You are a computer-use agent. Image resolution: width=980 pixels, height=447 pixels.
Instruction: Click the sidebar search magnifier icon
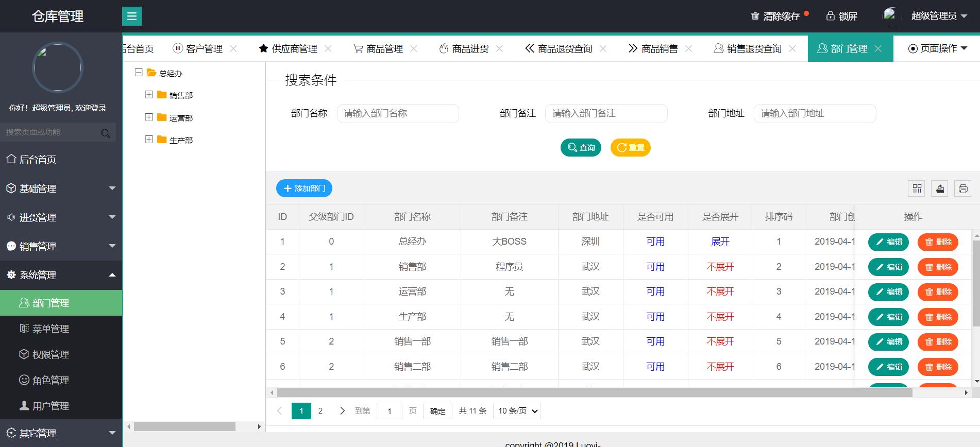pyautogui.click(x=106, y=133)
